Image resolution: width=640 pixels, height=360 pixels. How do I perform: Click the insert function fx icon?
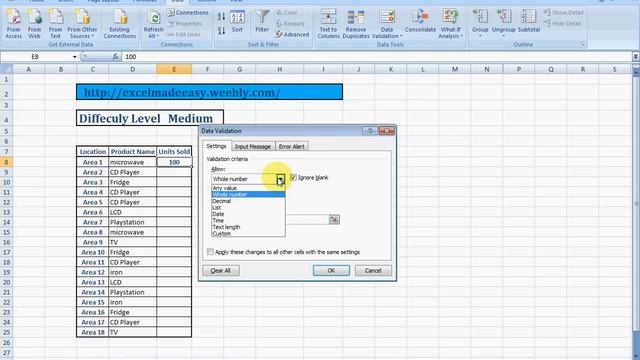tap(116, 57)
